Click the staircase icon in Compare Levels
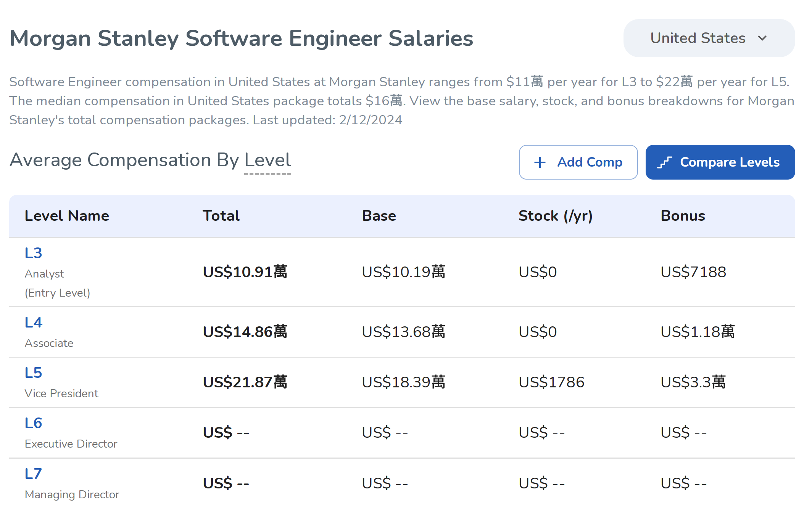This screenshot has width=812, height=517. click(664, 162)
